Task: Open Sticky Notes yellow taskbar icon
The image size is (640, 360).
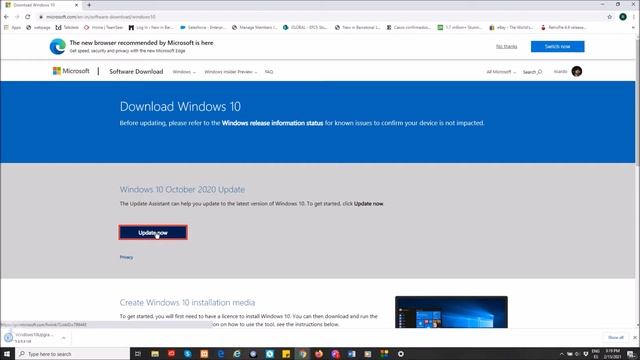Action: 286,354
